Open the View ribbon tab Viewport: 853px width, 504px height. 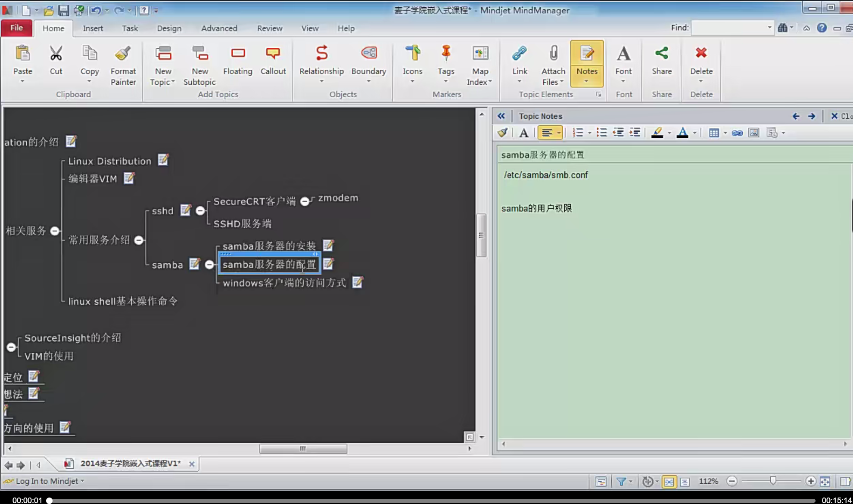pyautogui.click(x=310, y=28)
